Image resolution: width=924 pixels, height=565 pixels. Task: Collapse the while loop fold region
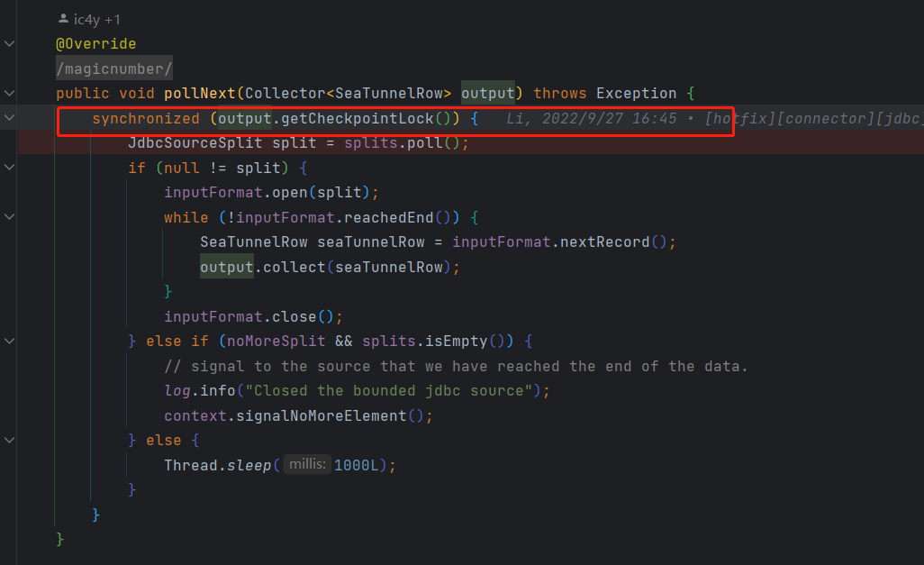[8, 215]
